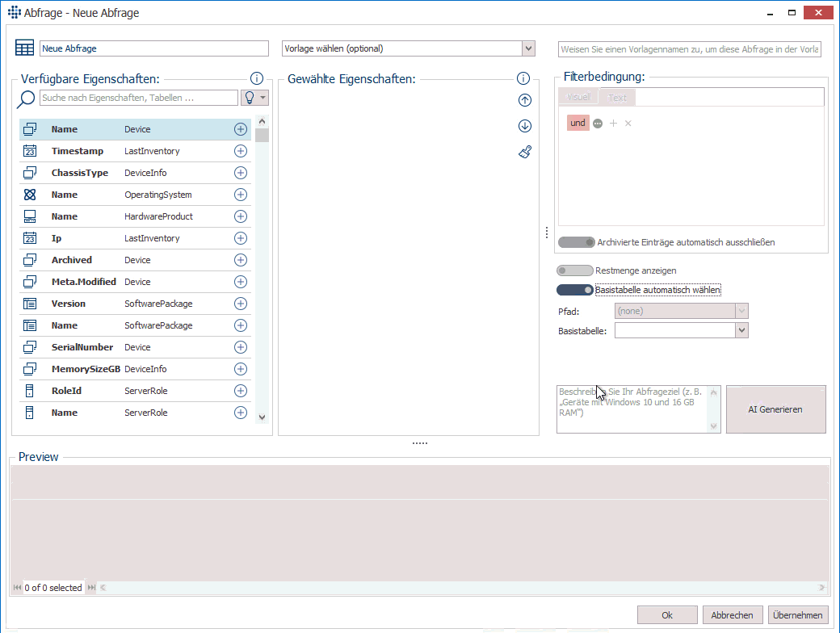The height and width of the screenshot is (633, 840).
Task: Switch to the Text filter tab
Action: pos(617,98)
